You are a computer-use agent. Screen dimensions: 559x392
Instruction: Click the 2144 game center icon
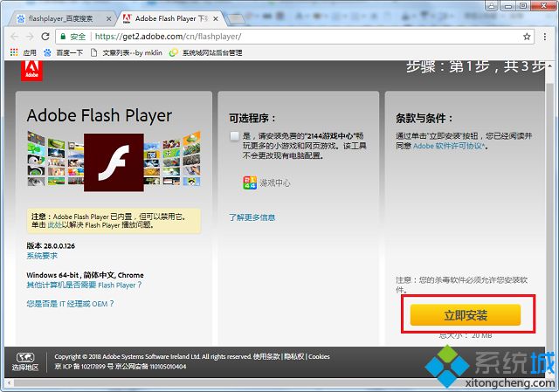click(250, 182)
